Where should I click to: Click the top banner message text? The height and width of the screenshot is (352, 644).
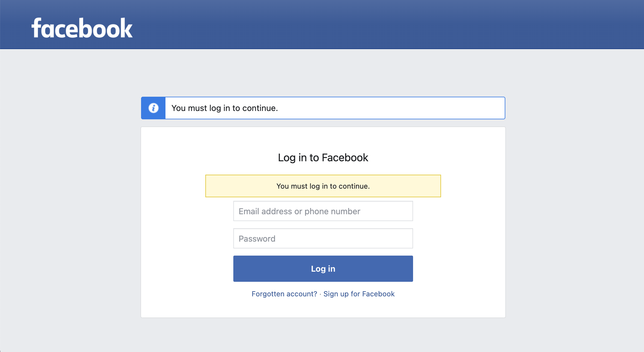click(225, 108)
